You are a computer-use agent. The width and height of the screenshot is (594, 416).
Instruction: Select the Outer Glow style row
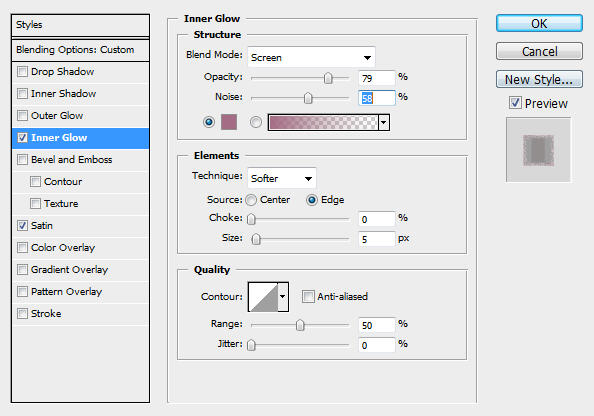tap(80, 116)
